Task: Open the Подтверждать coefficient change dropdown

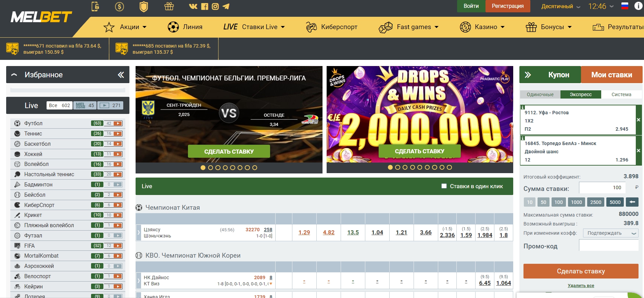Action: (x=611, y=233)
